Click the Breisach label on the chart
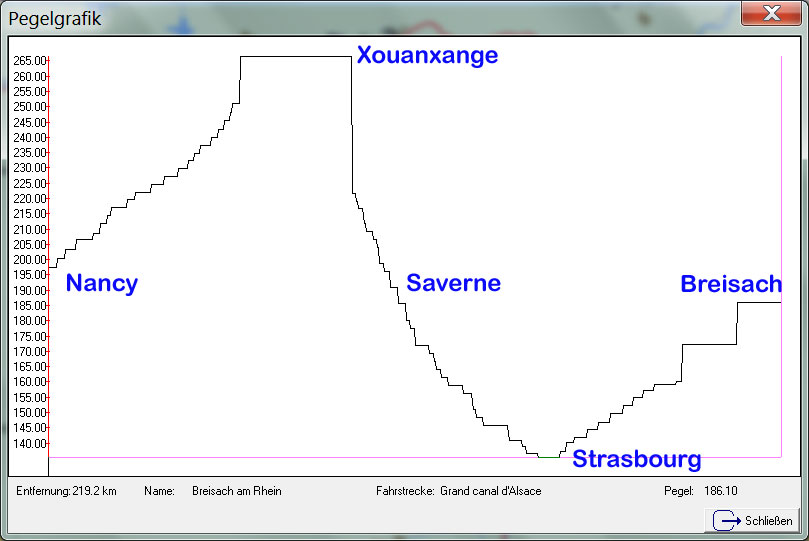Screen dimensions: 809x541 731,284
